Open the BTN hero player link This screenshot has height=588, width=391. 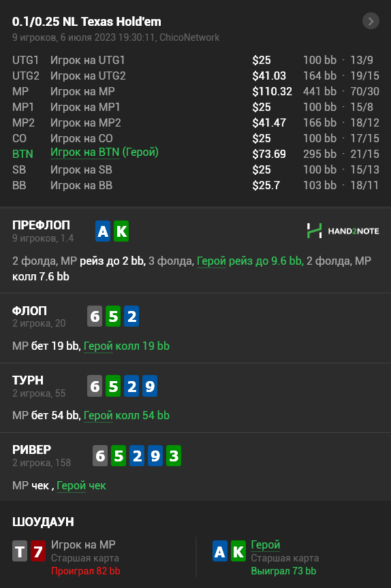coord(84,152)
